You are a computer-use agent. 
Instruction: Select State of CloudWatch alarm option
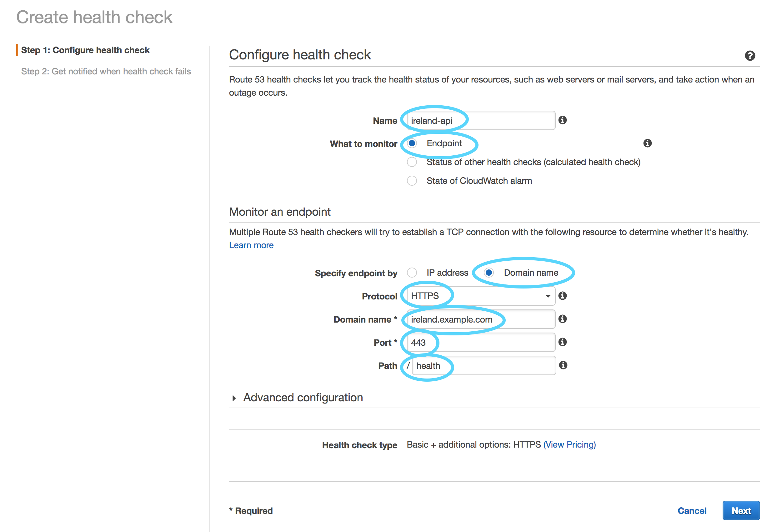tap(412, 181)
